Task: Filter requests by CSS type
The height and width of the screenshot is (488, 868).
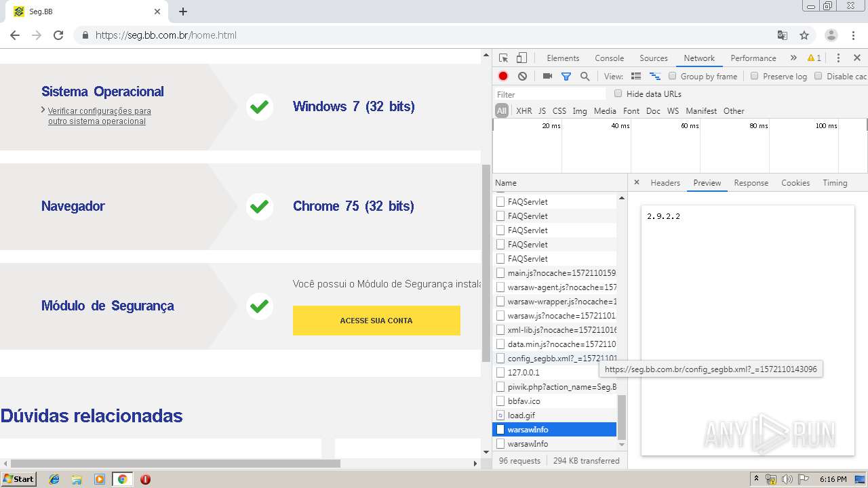Action: click(x=559, y=111)
